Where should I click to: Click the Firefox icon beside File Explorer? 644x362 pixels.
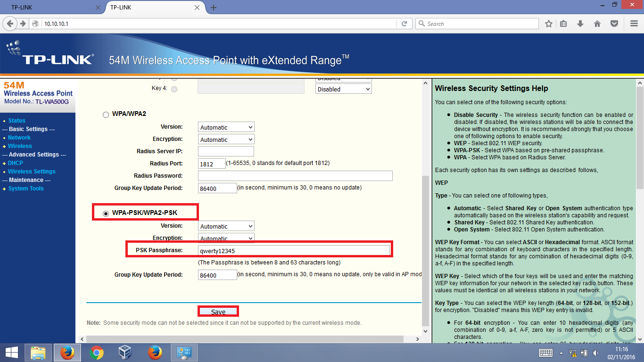coord(67,353)
